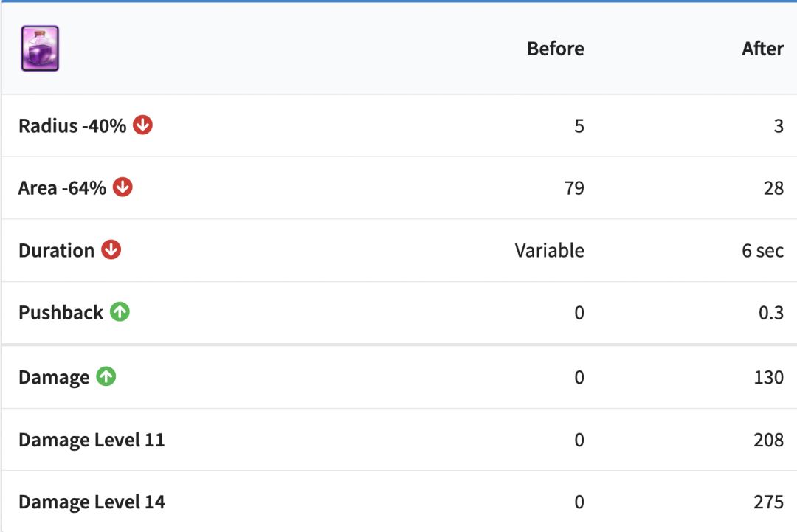Click the Area -64% row label
797x532 pixels.
(63, 188)
